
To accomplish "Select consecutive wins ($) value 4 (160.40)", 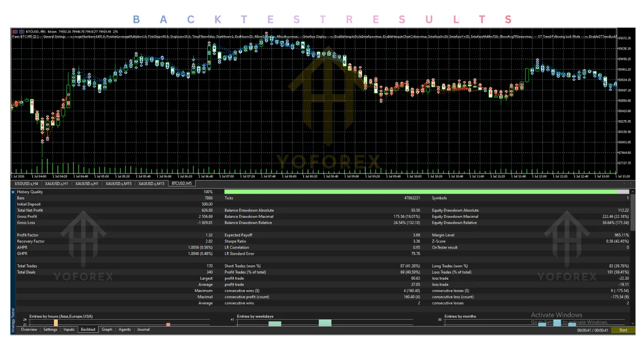I will click(411, 291).
